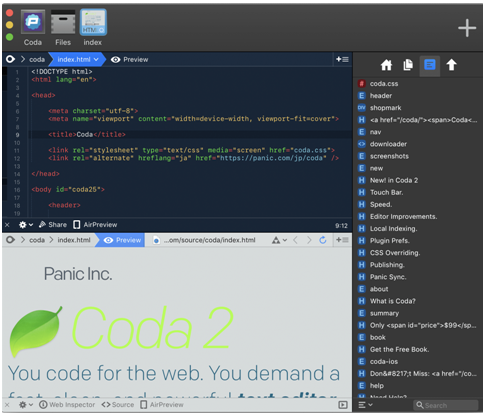
Task: Click the editor split pane plus icon
Action: [342, 59]
